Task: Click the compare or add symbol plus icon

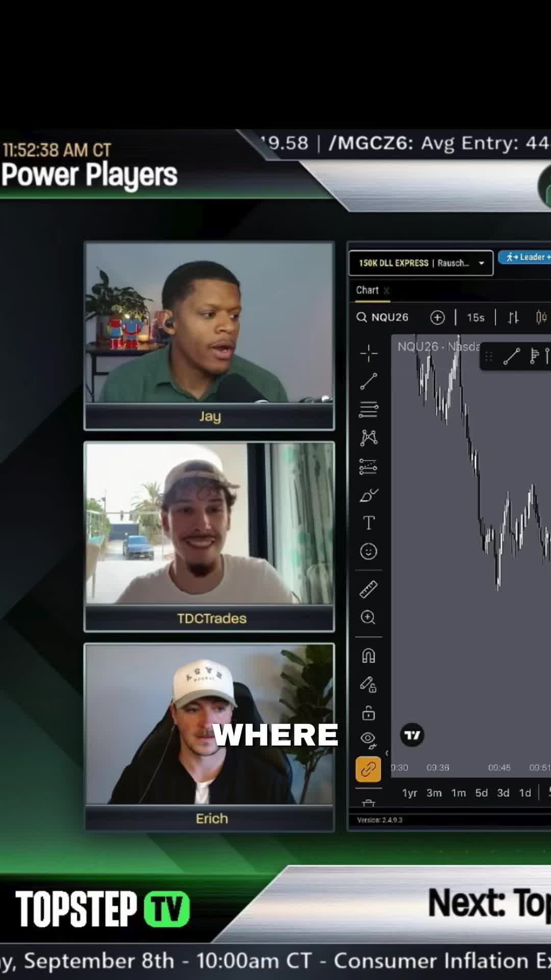Action: (x=437, y=317)
